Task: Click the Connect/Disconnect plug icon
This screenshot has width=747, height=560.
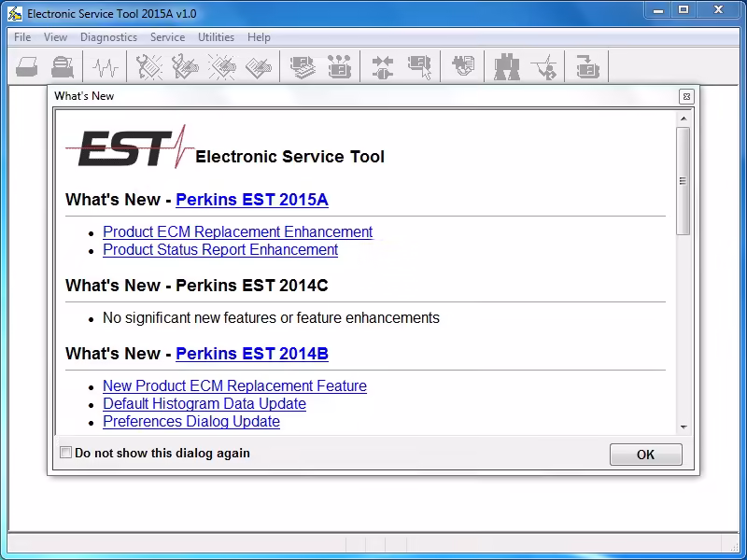Action: point(383,67)
